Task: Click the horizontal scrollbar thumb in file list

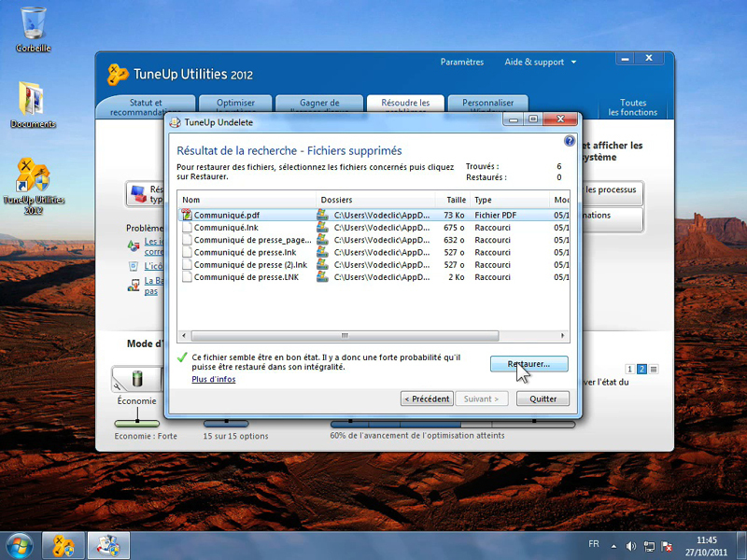Action: click(x=345, y=336)
